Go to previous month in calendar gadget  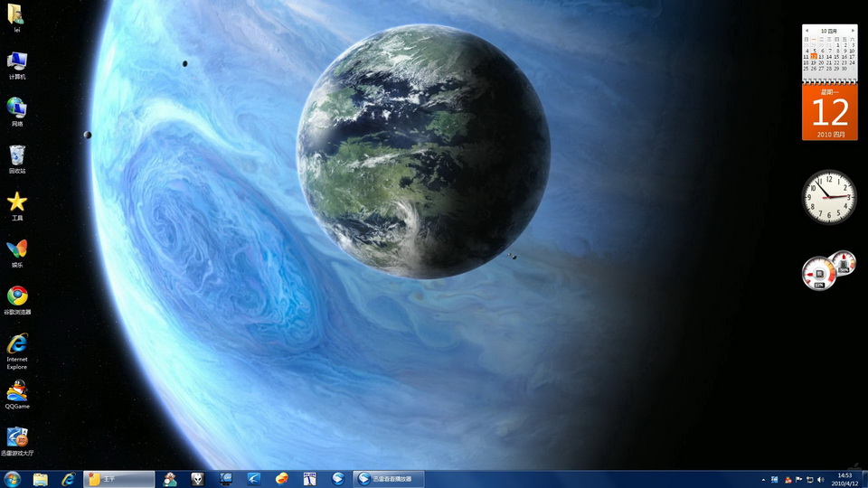807,31
